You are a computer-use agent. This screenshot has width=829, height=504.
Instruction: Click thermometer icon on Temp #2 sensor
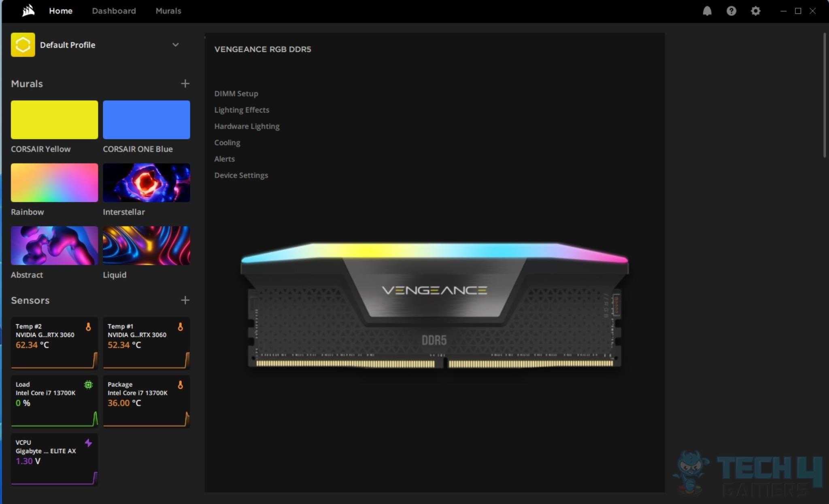point(88,327)
